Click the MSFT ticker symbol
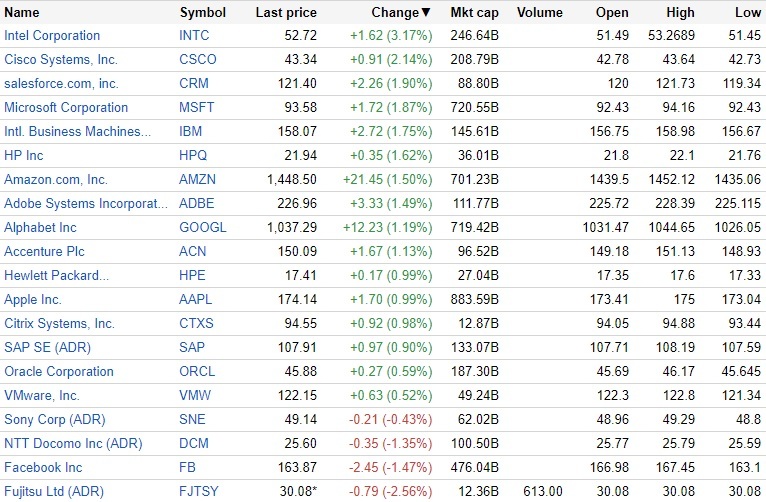 (x=197, y=108)
